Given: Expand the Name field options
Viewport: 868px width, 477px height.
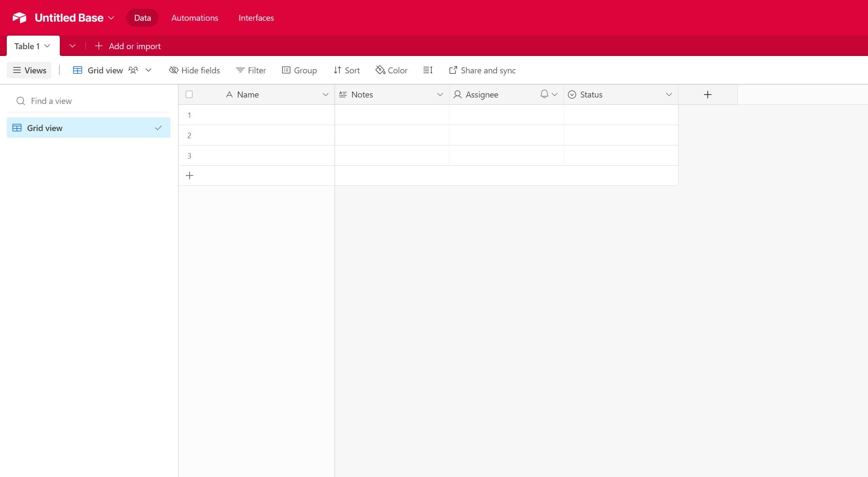Looking at the screenshot, I should [326, 94].
